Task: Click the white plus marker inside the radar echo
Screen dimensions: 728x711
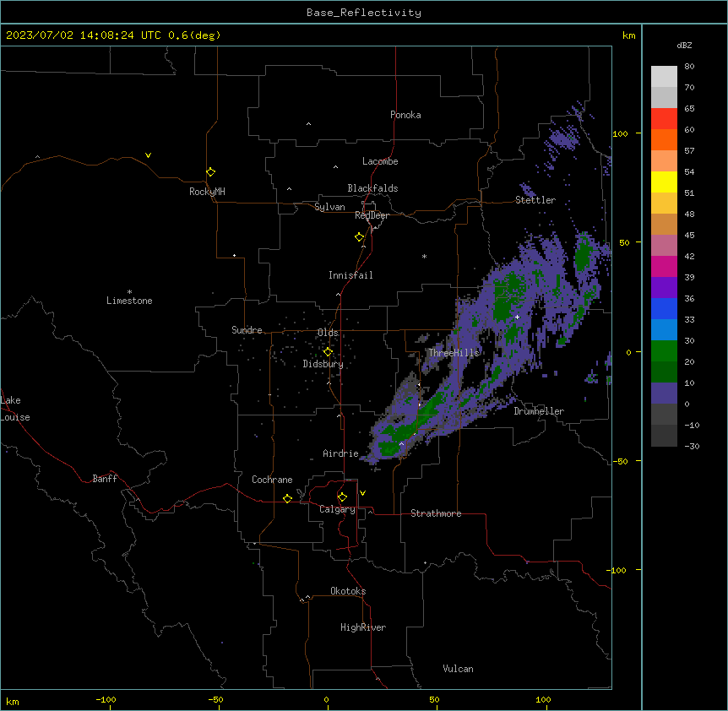Action: point(517,317)
